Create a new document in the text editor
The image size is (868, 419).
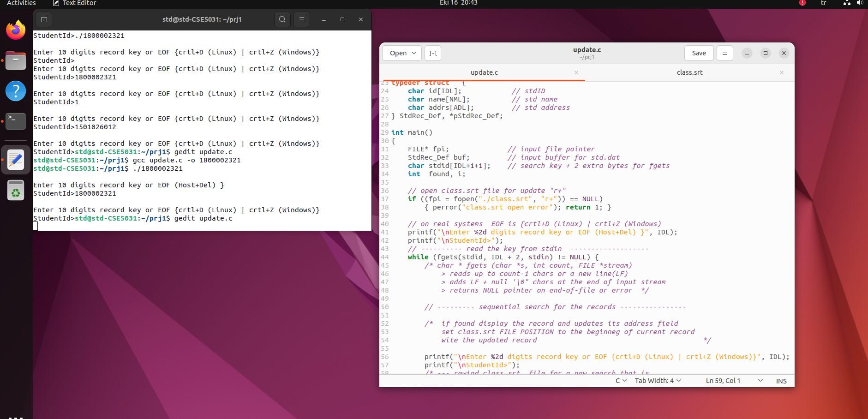(432, 53)
